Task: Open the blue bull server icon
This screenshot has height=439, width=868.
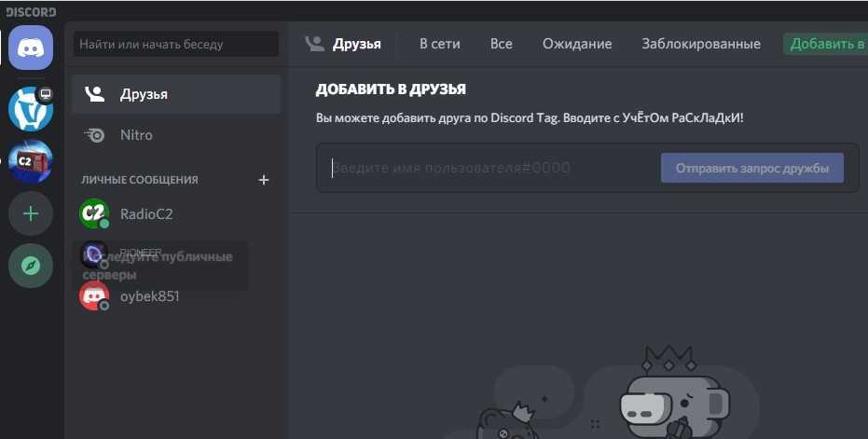Action: click(31, 108)
